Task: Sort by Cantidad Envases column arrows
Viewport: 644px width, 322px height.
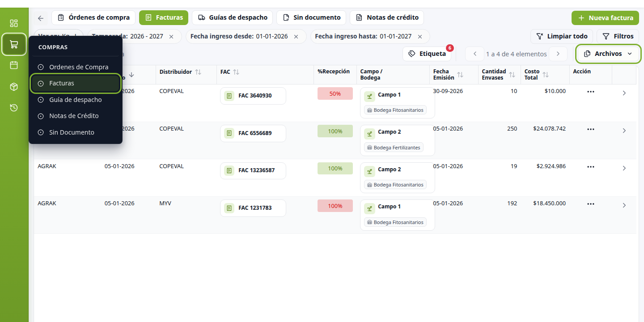Action: coord(512,75)
